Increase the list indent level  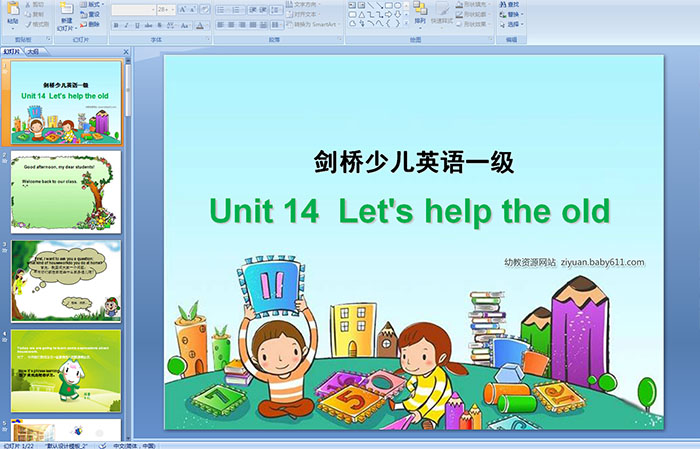[x=263, y=9]
